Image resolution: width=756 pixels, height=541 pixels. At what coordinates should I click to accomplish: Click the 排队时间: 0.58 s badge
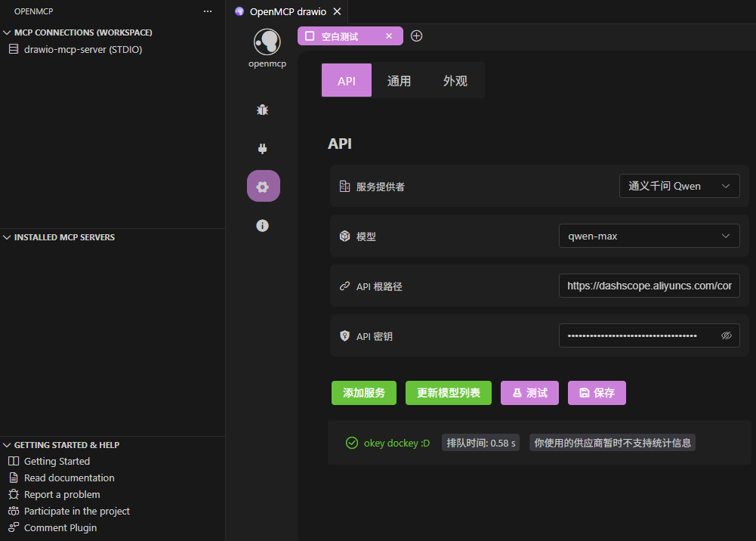pos(480,443)
